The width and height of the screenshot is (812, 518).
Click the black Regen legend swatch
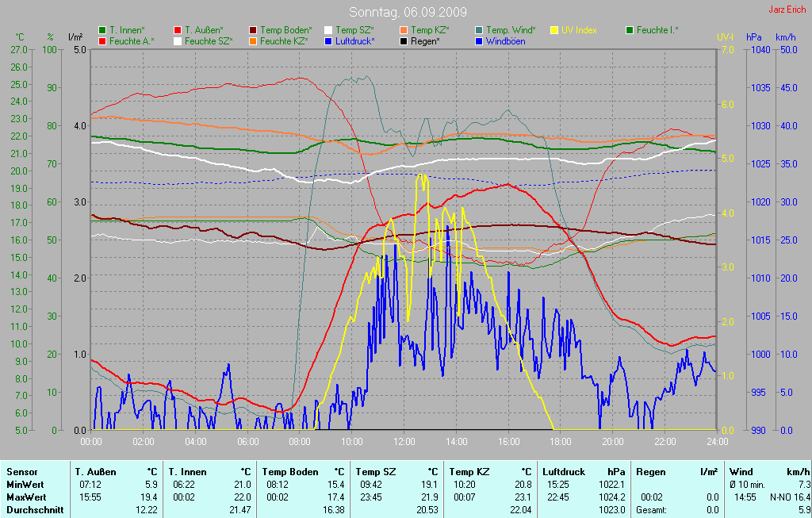click(404, 41)
